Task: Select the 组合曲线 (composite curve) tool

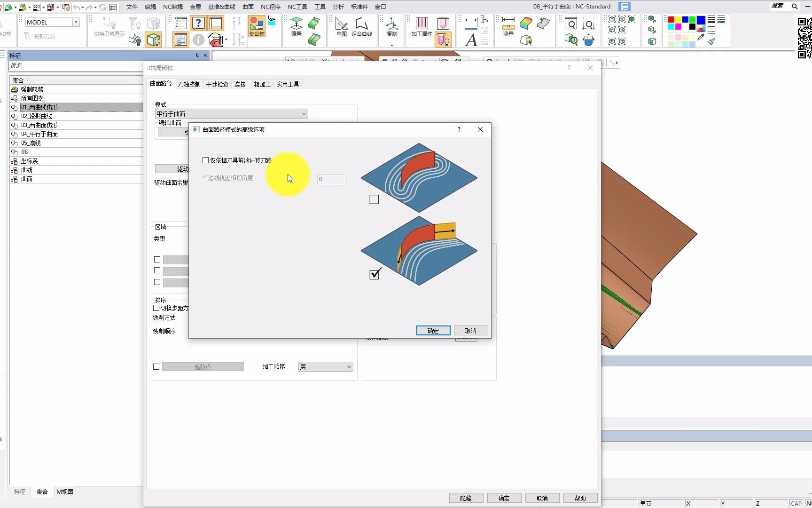Action: coord(361,26)
